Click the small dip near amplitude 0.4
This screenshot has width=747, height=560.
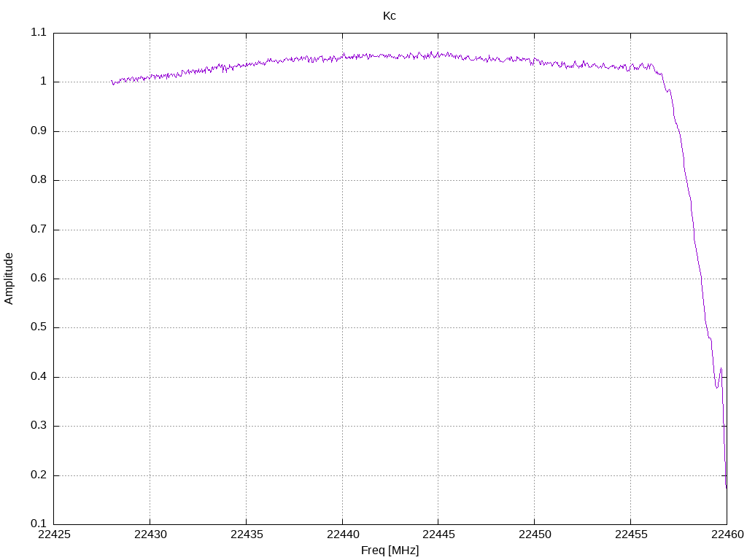pyautogui.click(x=717, y=386)
